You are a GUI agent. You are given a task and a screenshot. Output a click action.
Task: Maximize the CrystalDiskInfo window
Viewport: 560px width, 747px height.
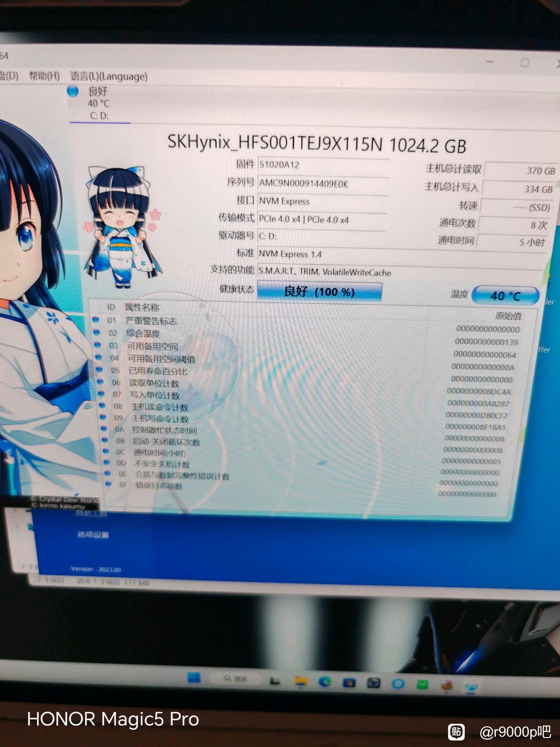pos(525,63)
